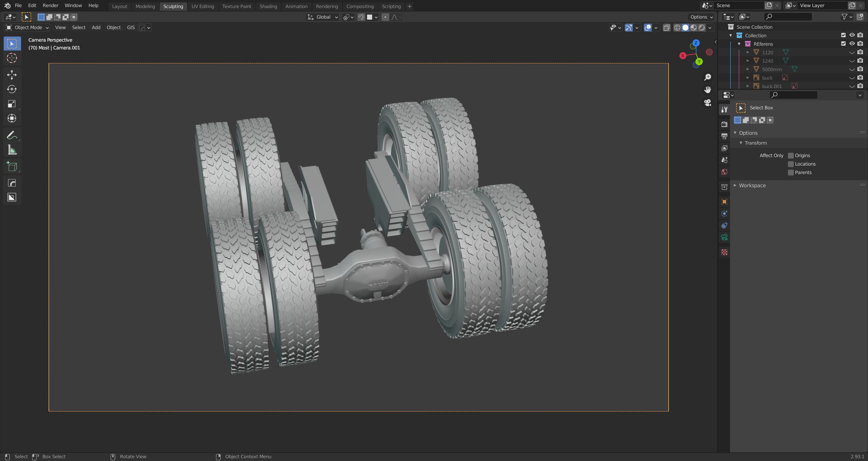Screen dimensions: 868x461
Task: Switch to the Shading workspace tab
Action: (268, 6)
